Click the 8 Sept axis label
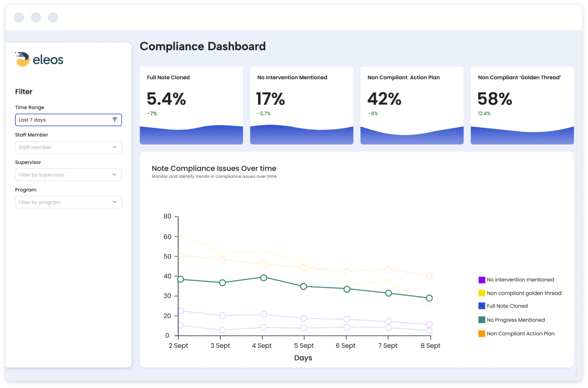Screen dimensions: 588x388 point(430,346)
